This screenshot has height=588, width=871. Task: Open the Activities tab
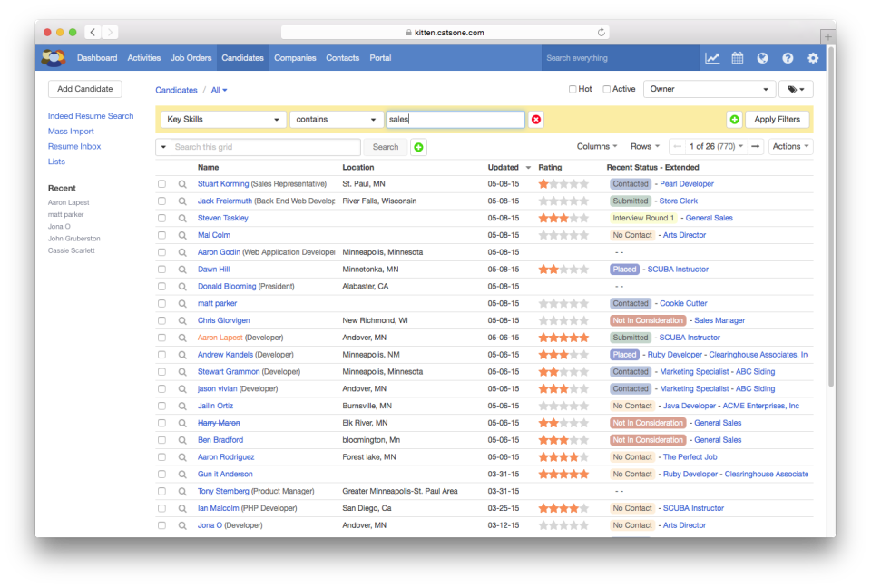tap(144, 58)
